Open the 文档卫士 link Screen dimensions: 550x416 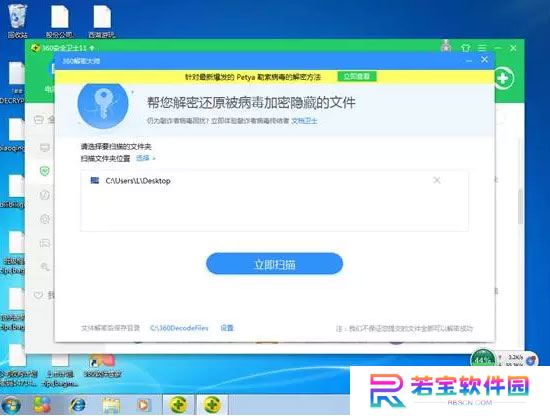[x=304, y=121]
